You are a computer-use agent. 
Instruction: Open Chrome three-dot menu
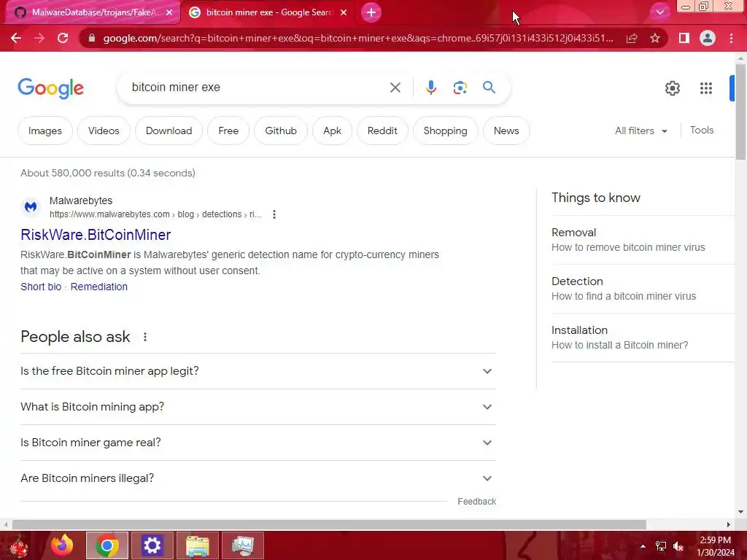click(x=731, y=38)
